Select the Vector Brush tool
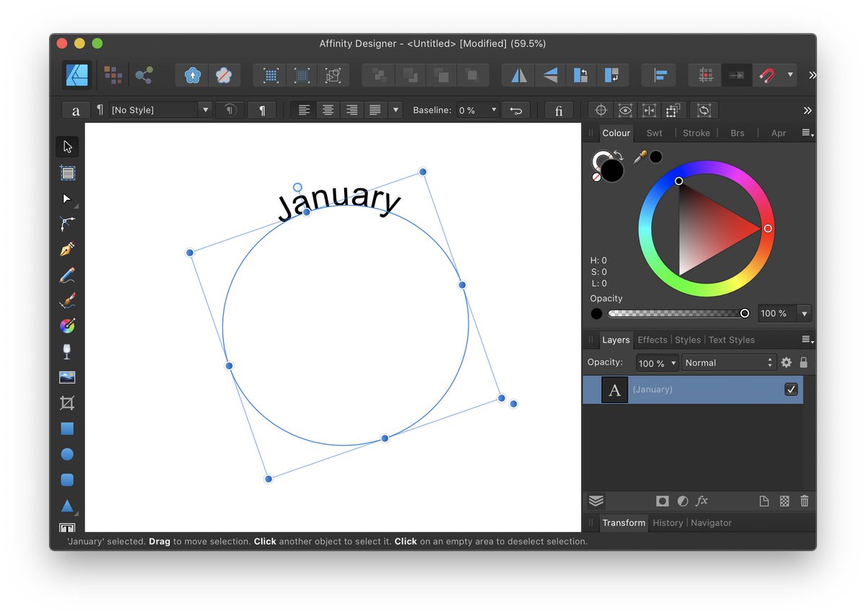866x616 pixels. [67, 301]
